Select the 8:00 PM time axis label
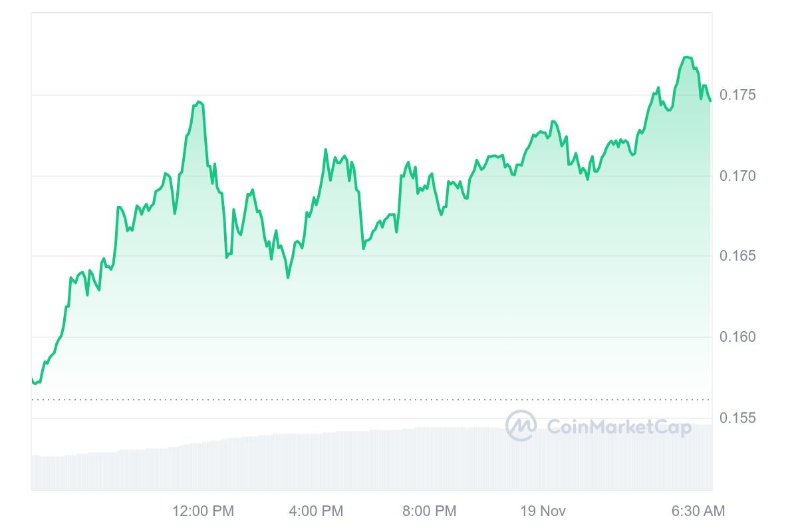This screenshot has height=532, width=798. pos(430,511)
